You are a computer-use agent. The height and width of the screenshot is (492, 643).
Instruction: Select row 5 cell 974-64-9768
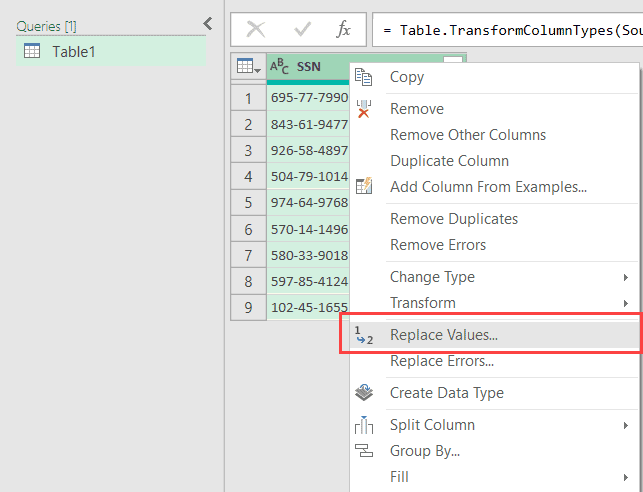[308, 203]
